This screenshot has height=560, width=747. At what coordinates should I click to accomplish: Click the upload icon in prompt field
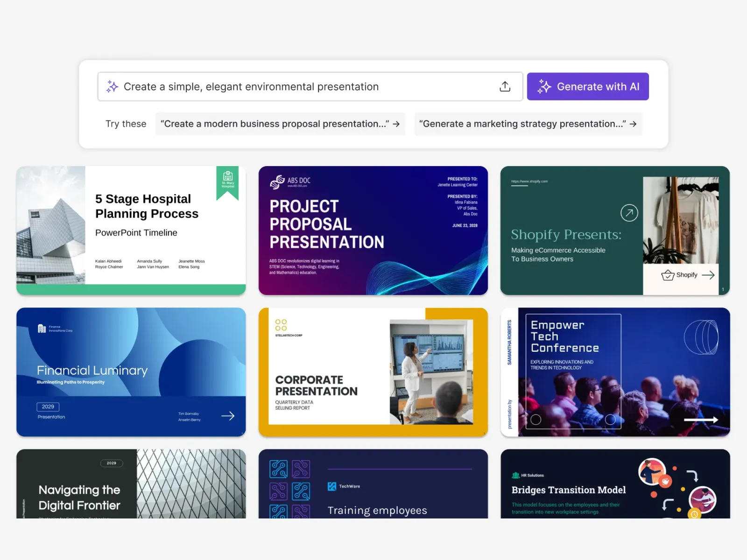(505, 87)
